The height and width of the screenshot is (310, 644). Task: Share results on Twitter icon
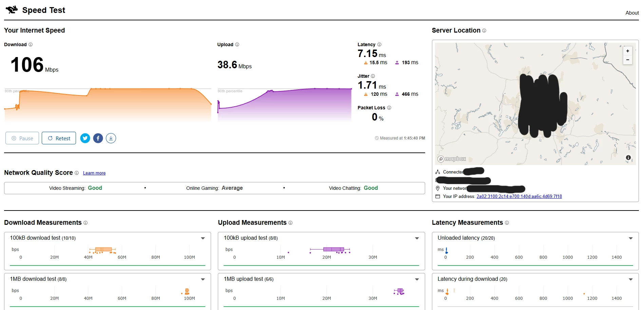[85, 138]
